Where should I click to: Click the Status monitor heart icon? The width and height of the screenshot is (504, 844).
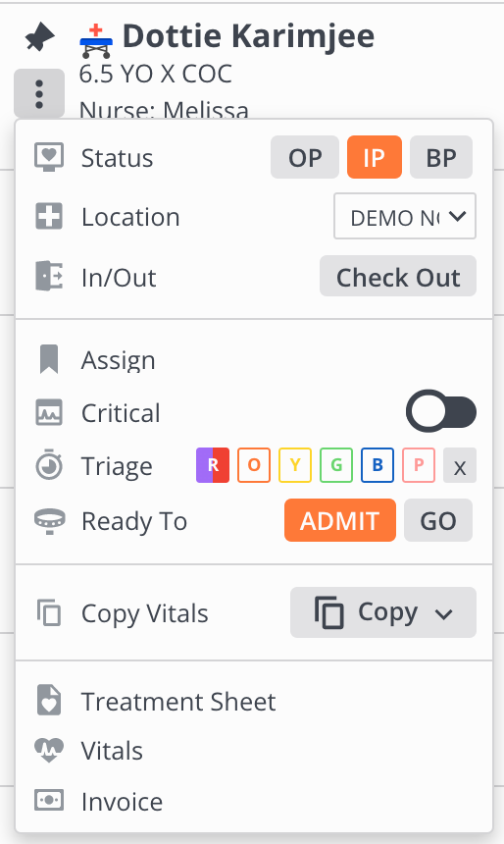pos(49,157)
